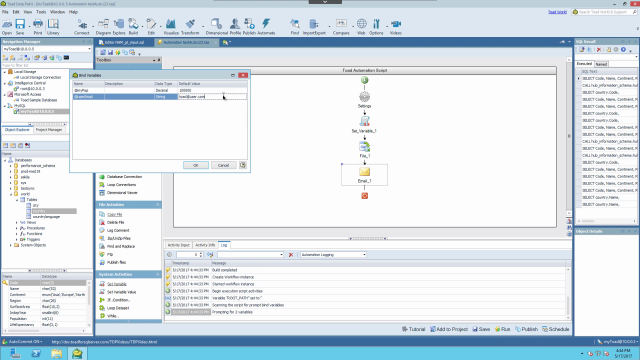Select the 'Build completed' log row
Viewport: 640px width, 360px height.
click(x=366, y=270)
